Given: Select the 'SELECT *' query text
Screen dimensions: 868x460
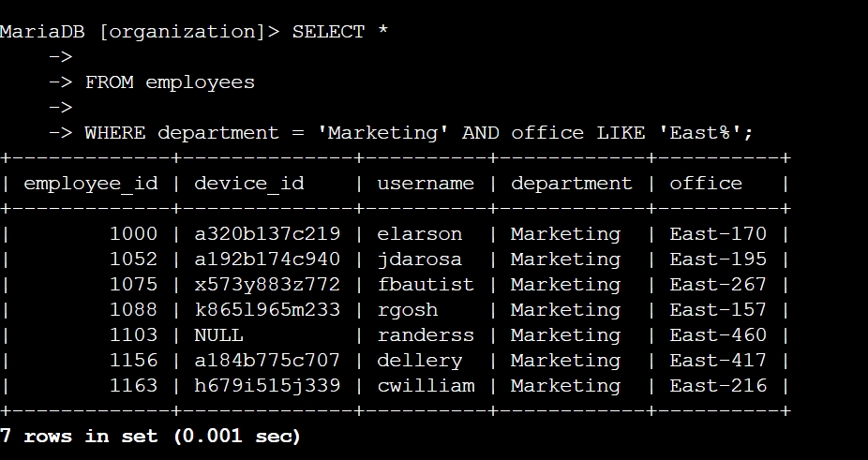Looking at the screenshot, I should [x=340, y=32].
